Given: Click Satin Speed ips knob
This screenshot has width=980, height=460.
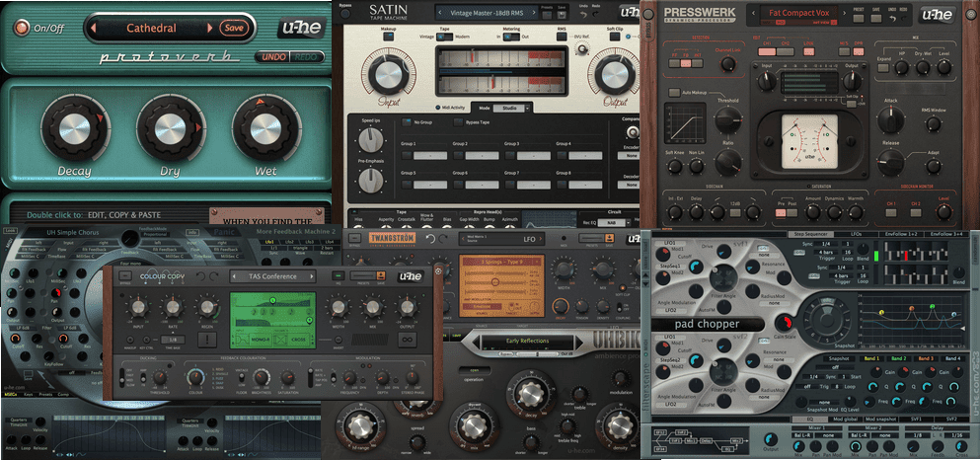Looking at the screenshot, I should tap(369, 139).
